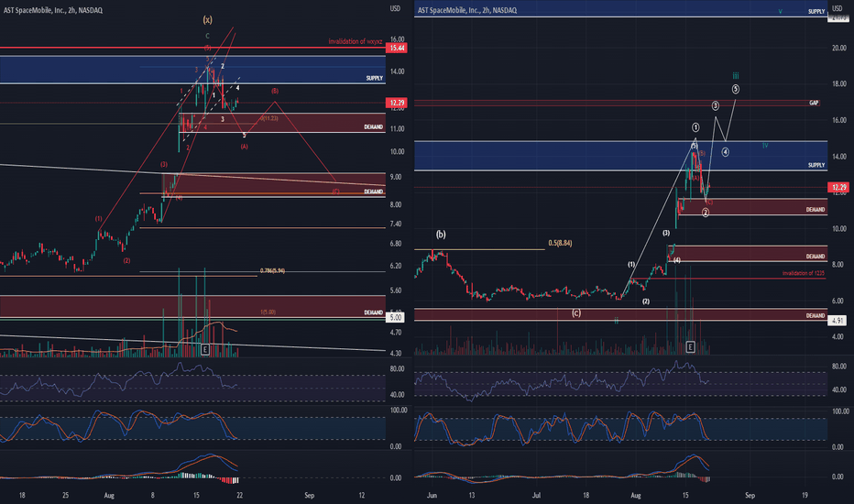Select the (b) wave label on right chart
The width and height of the screenshot is (854, 504).
[441, 235]
